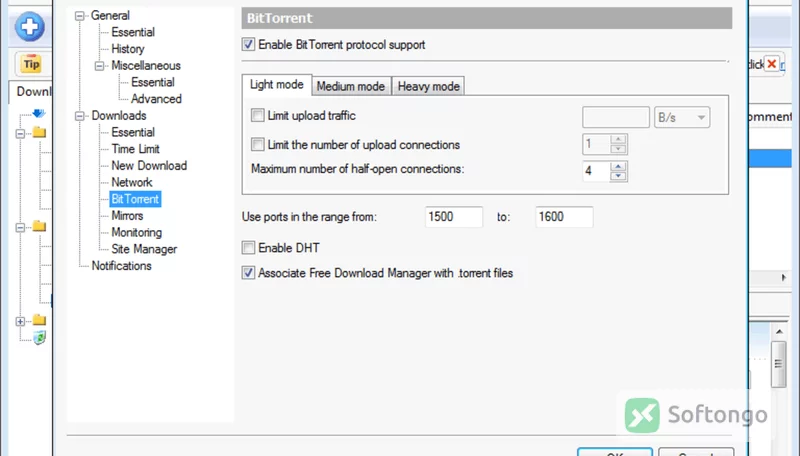Collapse the Miscellaneous tree node
This screenshot has width=800, height=456.
pyautogui.click(x=99, y=66)
